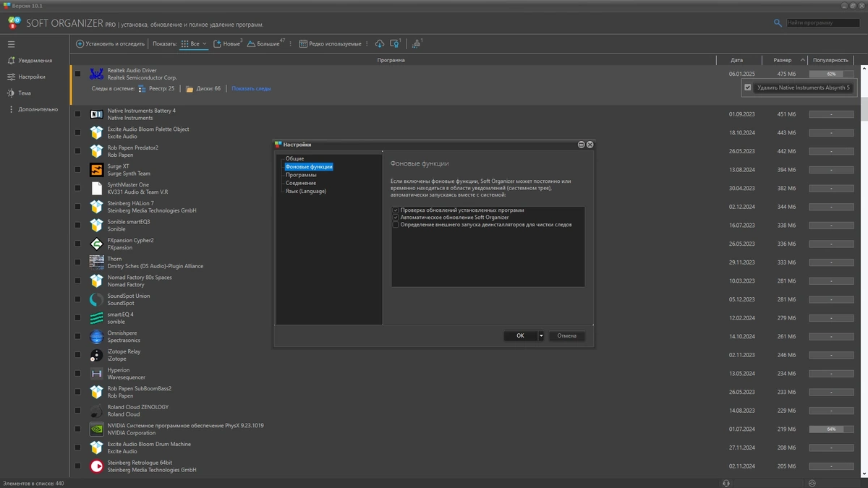
Task: Click the Настройки dialog restore button
Action: click(x=582, y=145)
